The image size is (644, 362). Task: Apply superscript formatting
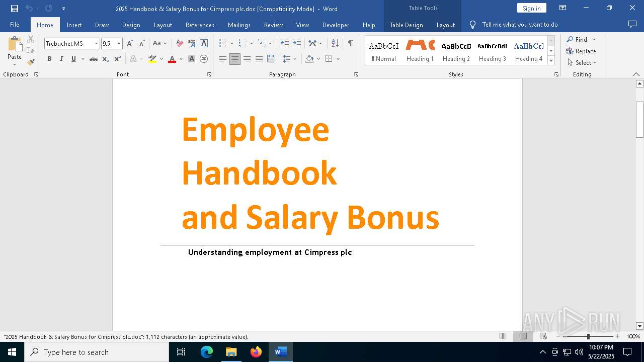(118, 59)
